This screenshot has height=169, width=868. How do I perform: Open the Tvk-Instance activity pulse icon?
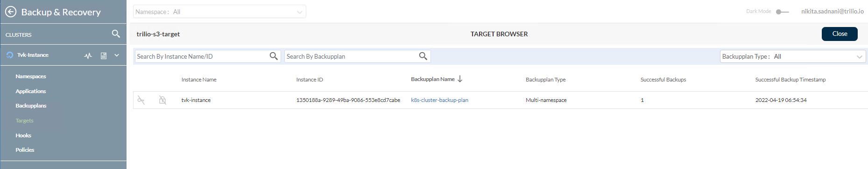(88, 55)
